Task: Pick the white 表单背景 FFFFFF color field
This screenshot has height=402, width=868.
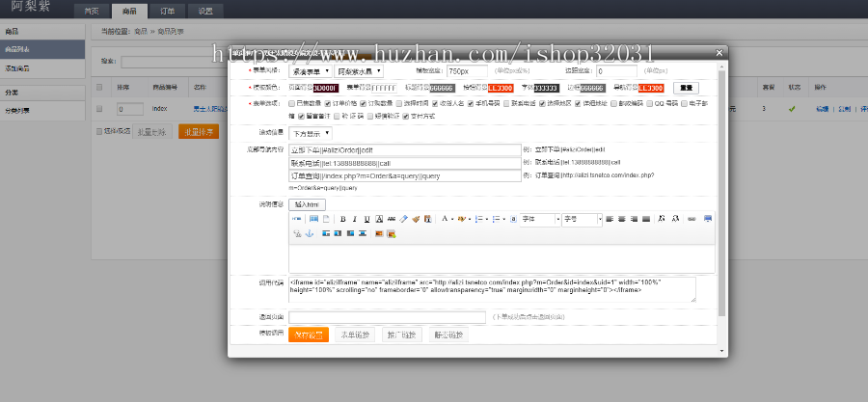Action: (x=384, y=88)
